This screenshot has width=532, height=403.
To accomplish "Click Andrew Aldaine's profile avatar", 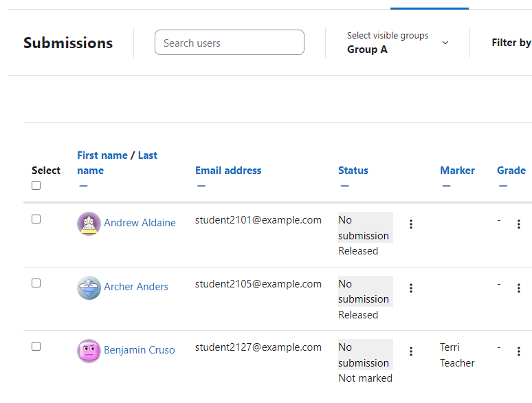I will (x=89, y=224).
